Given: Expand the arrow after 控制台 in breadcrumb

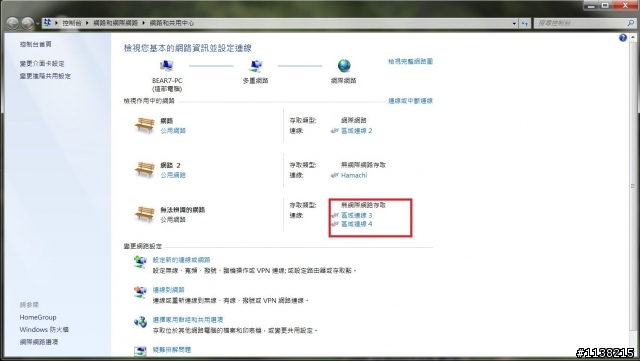Looking at the screenshot, I should [87, 23].
